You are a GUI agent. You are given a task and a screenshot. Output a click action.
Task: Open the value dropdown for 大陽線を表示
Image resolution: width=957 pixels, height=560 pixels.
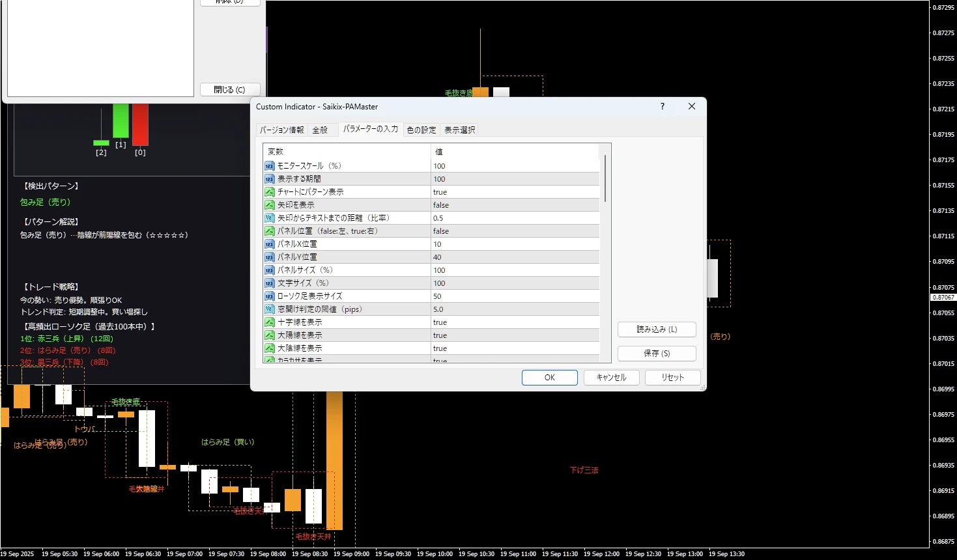[515, 335]
